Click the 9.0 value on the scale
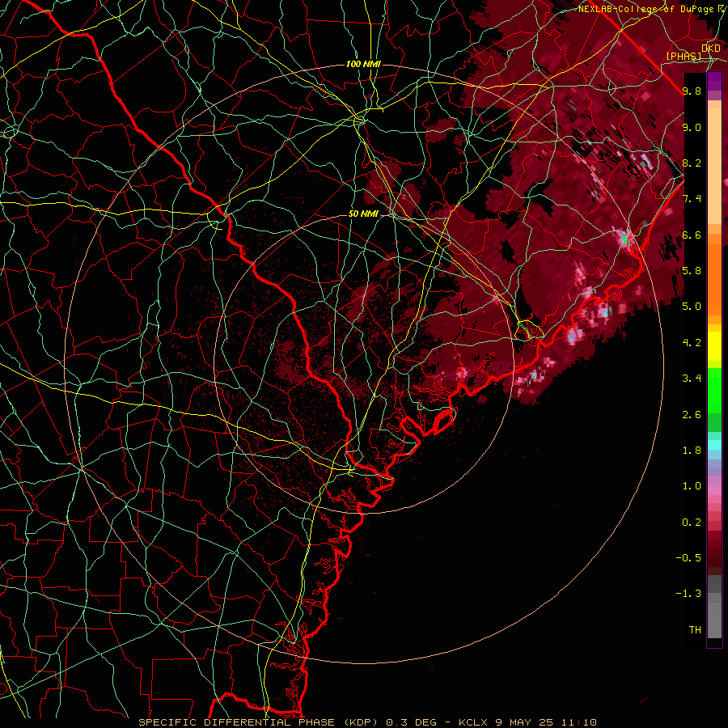Viewport: 728px width, 728px height. click(692, 128)
